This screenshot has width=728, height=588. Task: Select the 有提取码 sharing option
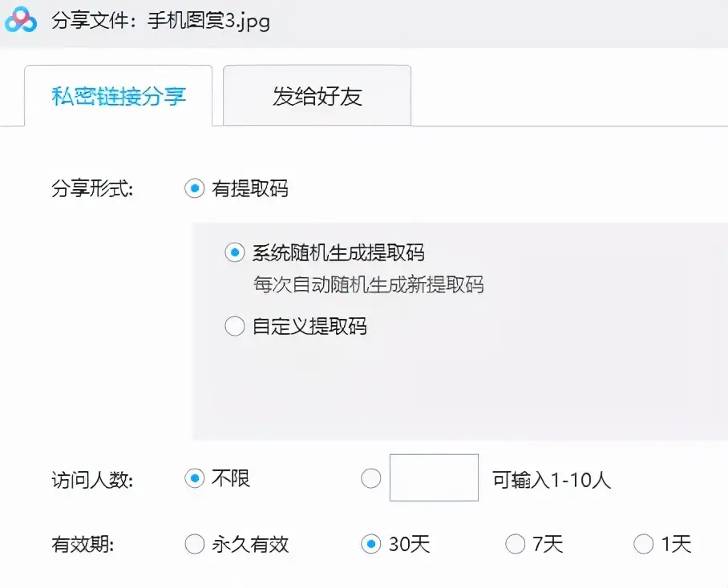tap(193, 190)
